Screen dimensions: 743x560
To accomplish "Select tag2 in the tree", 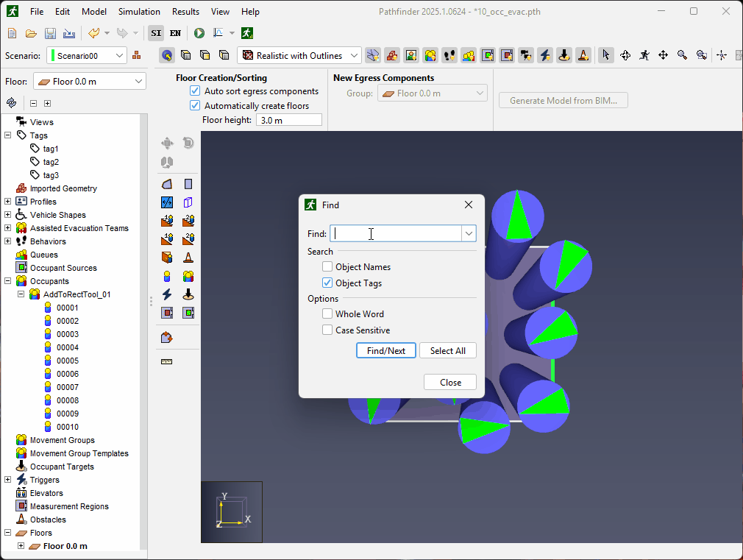I will pos(51,162).
